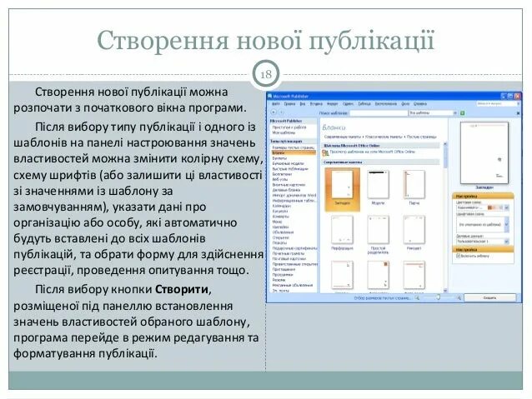The width and height of the screenshot is (532, 399).
Task: Select 'Веб-узлы' publication type
Action: coord(280,179)
